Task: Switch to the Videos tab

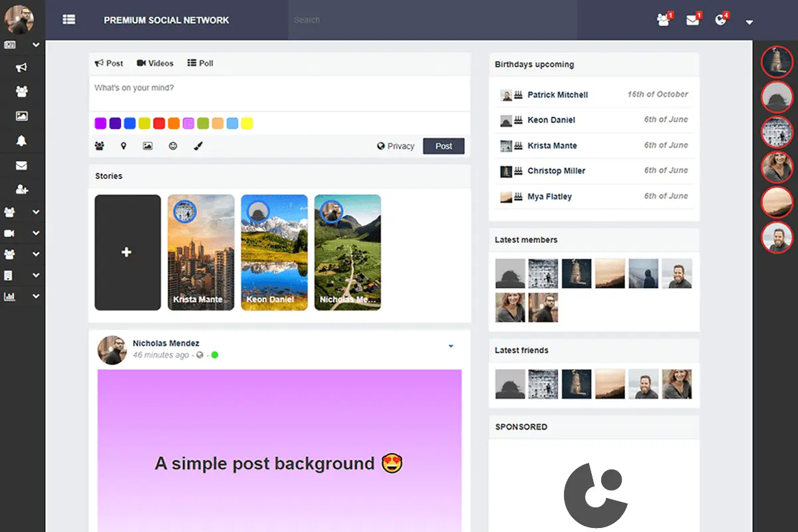Action: (155, 63)
